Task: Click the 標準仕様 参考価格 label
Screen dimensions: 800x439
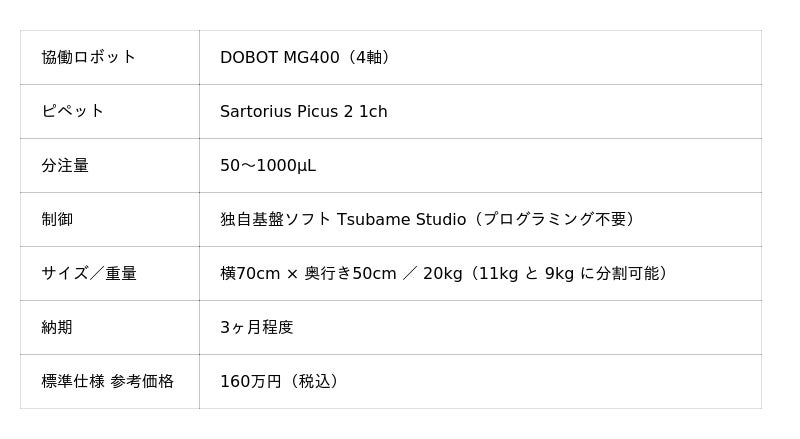Action: (x=108, y=381)
